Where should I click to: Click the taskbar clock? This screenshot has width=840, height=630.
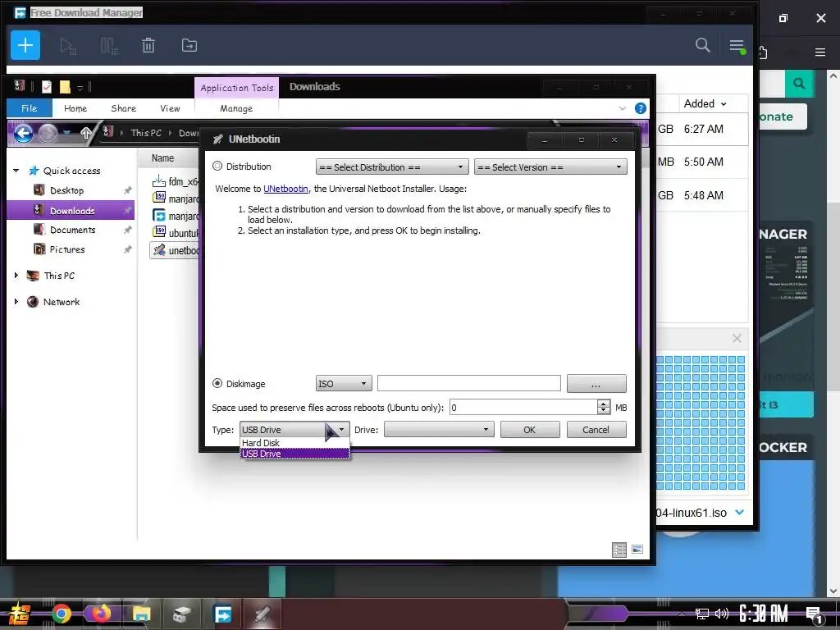point(764,614)
